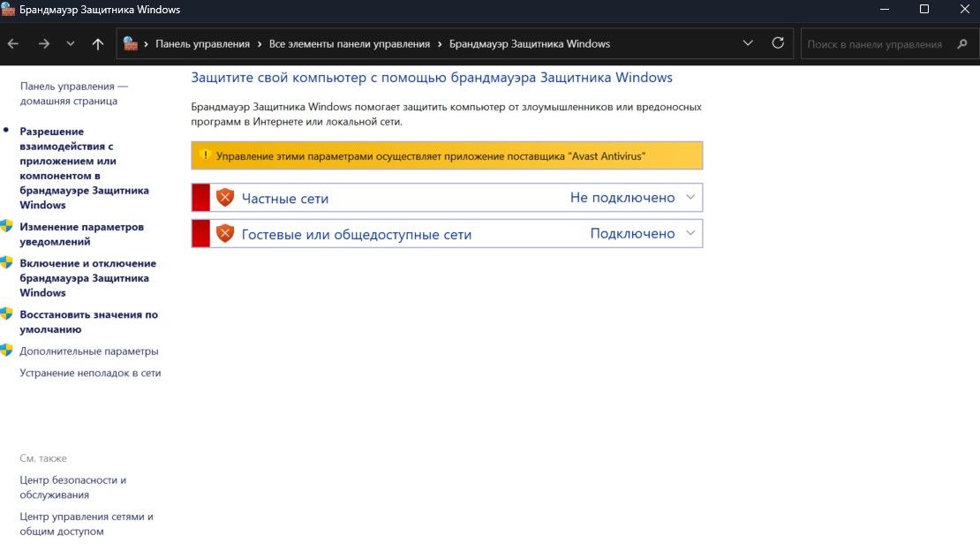Viewport: 980px width, 551px height.
Task: Click the firewall icon in the address bar
Action: 131,42
